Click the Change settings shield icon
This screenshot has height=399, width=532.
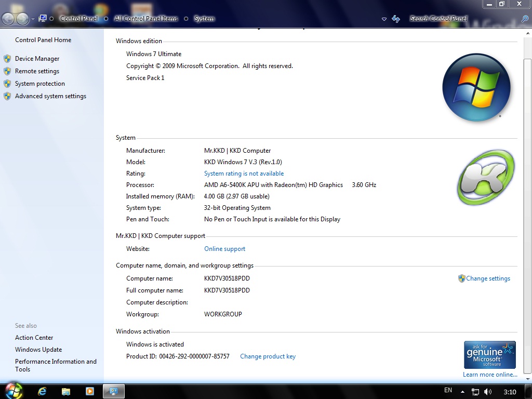click(x=461, y=278)
